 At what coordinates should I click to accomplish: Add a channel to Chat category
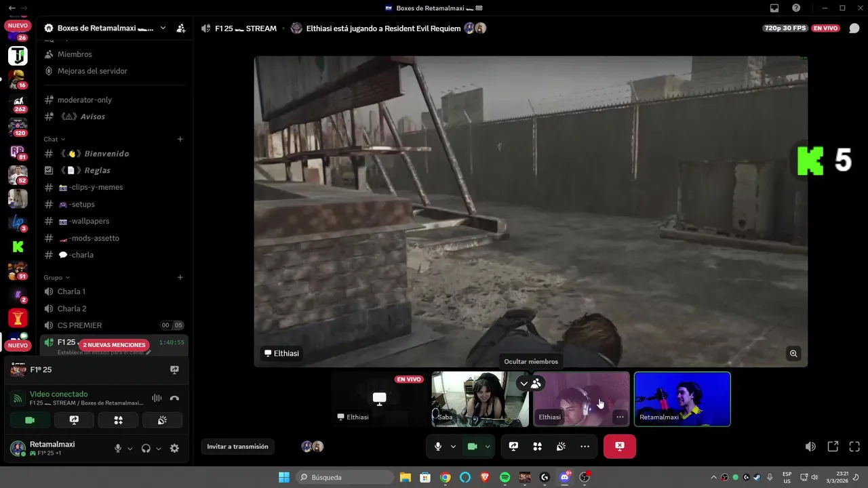click(180, 139)
